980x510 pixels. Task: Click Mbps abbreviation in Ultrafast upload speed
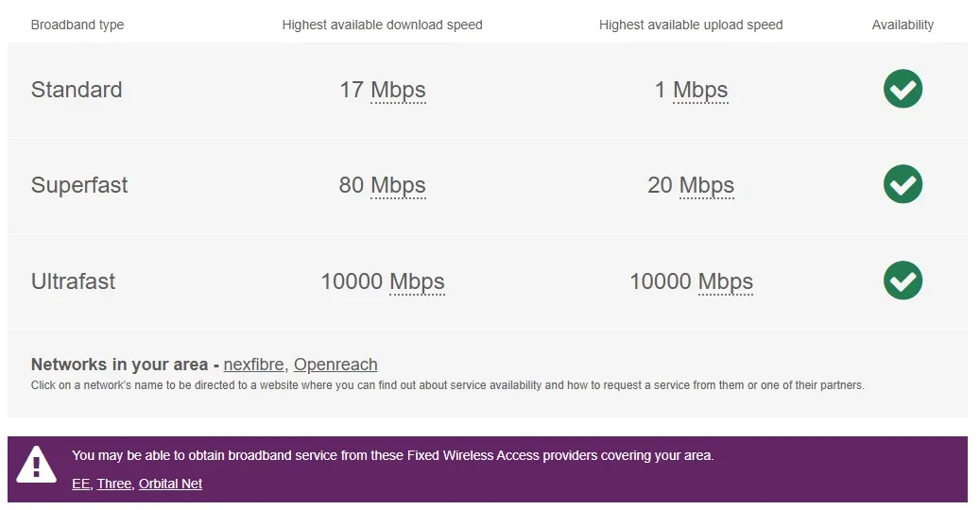point(725,281)
